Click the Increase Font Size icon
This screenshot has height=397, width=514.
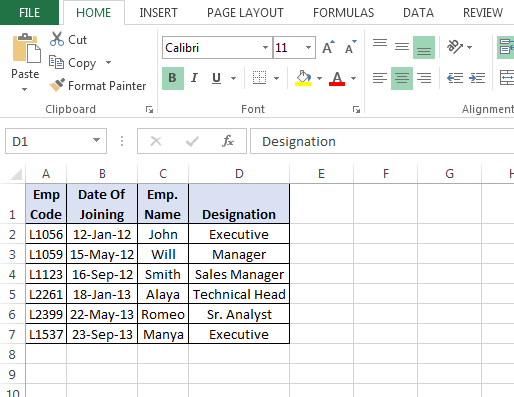(328, 47)
